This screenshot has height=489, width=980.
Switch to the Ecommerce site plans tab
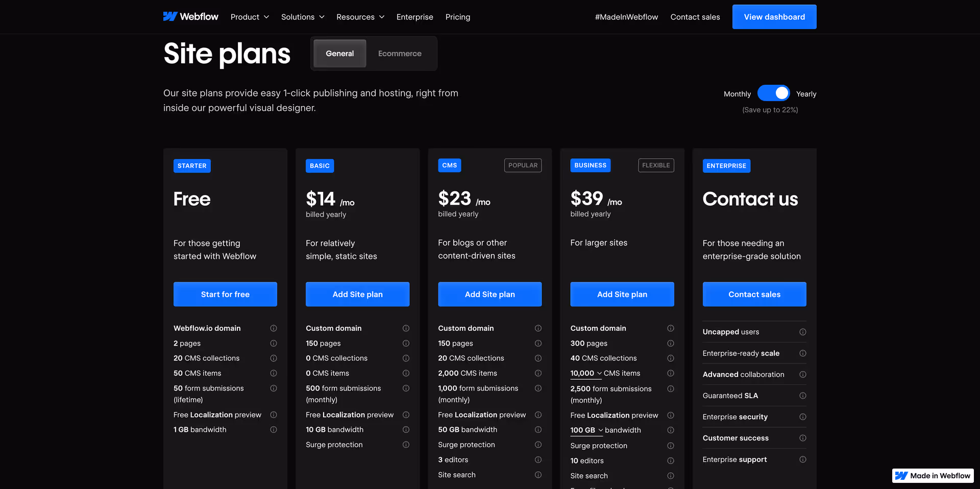click(400, 54)
